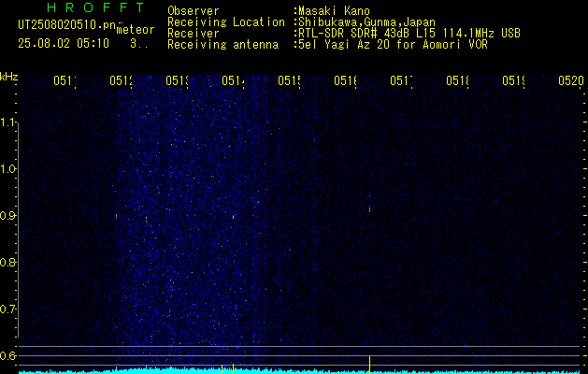Select the filename UT2508020510.pn text
588x374 pixels.
(x=67, y=25)
